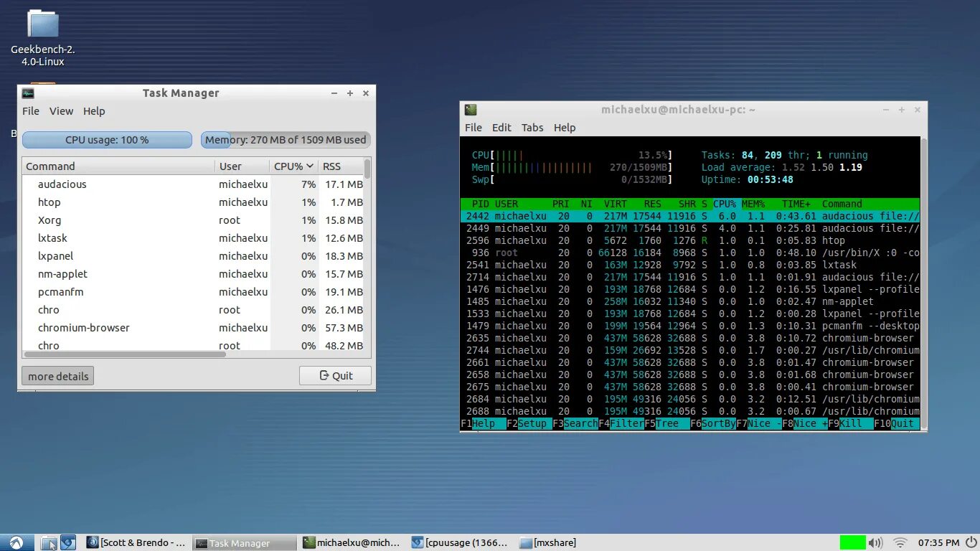
Task: Launch the file manager from panel
Action: click(x=49, y=543)
